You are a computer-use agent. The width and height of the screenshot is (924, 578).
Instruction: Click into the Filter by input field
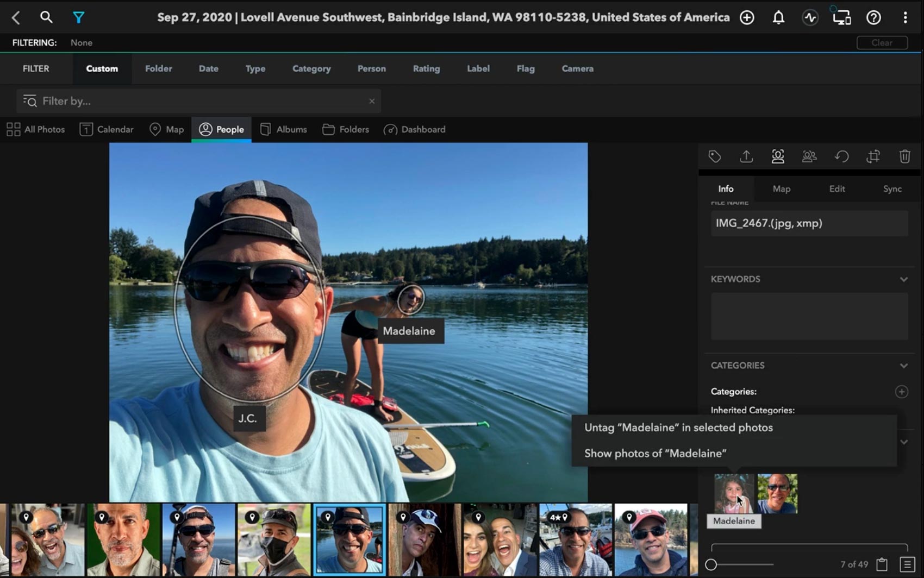(x=198, y=101)
